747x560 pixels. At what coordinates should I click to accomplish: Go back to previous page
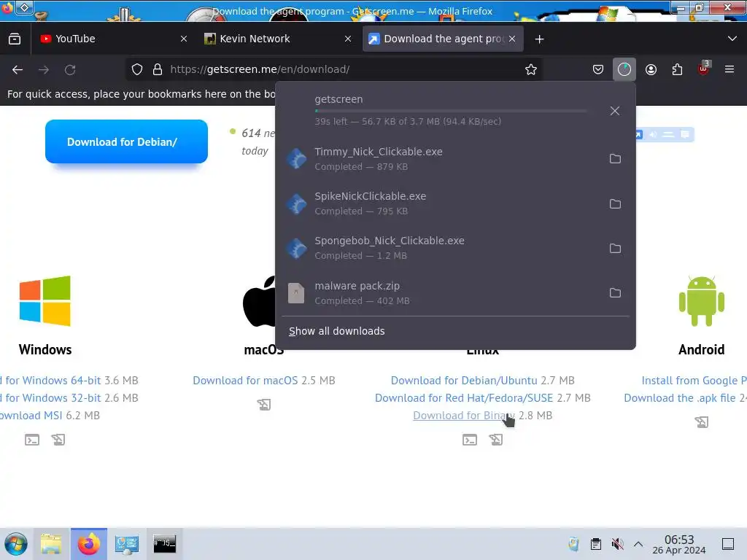[x=18, y=70]
